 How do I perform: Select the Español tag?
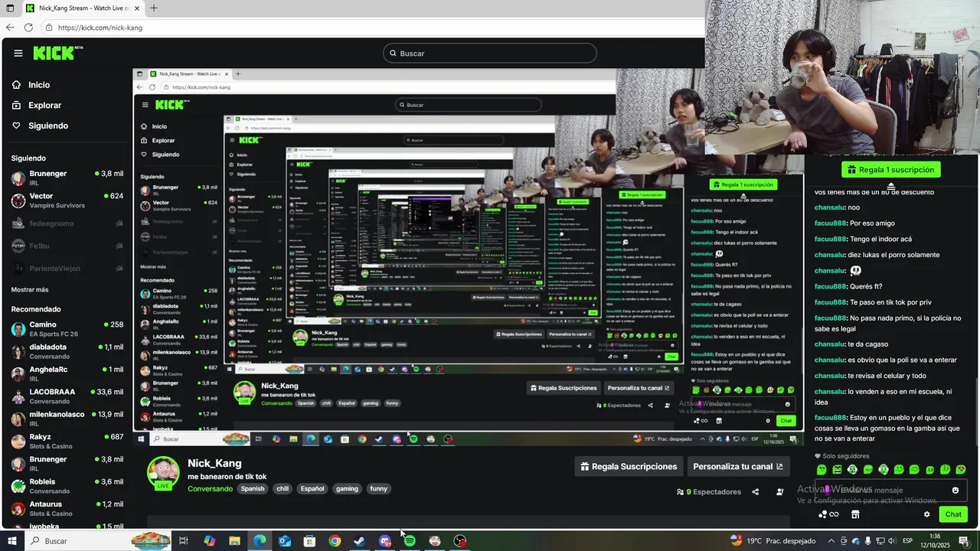click(x=312, y=489)
